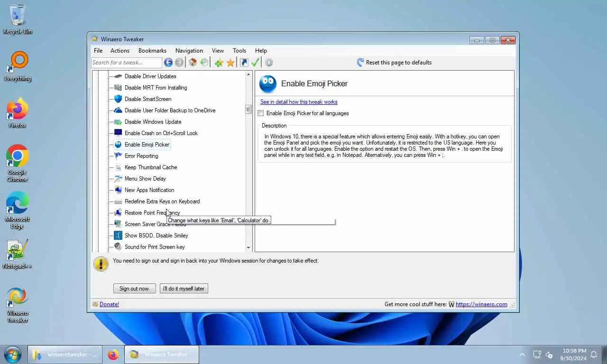Open the Help menu

click(261, 51)
